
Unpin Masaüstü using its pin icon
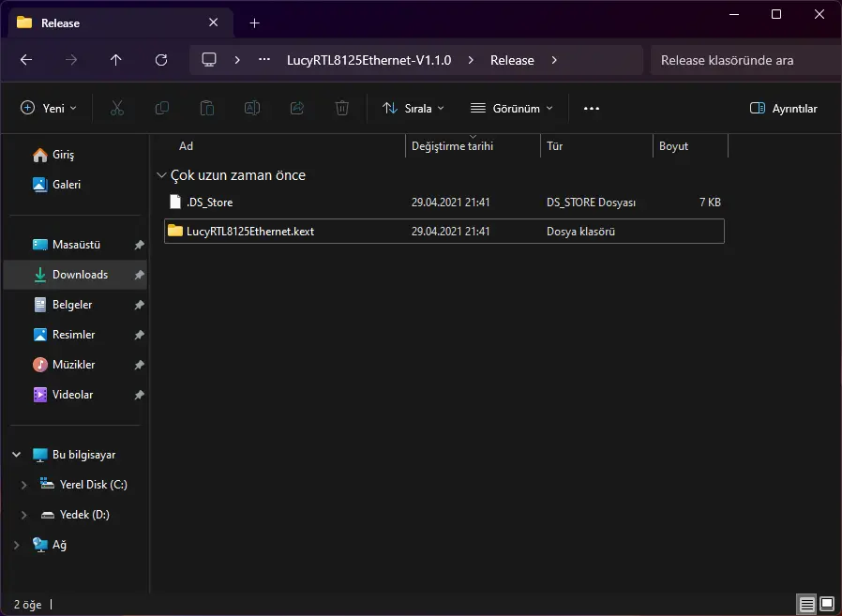139,245
